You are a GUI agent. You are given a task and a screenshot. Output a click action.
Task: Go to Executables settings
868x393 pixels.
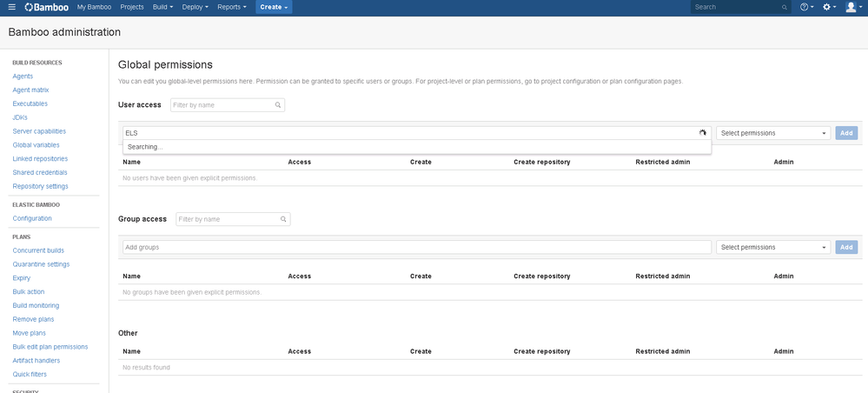tap(30, 103)
